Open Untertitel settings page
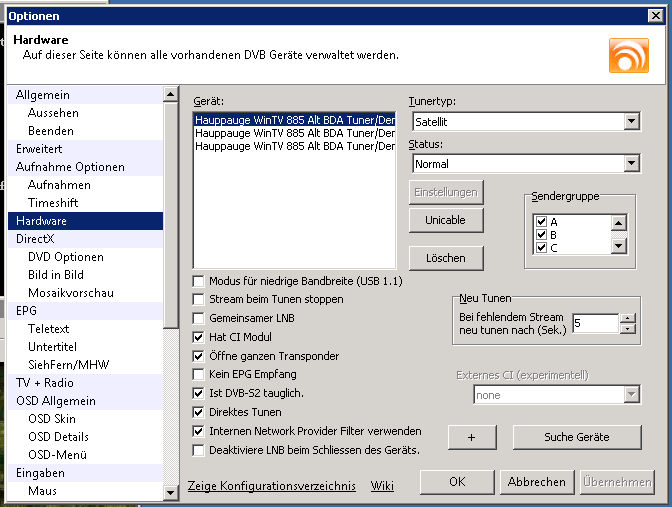Viewport: 672px width, 507px height. [85, 347]
